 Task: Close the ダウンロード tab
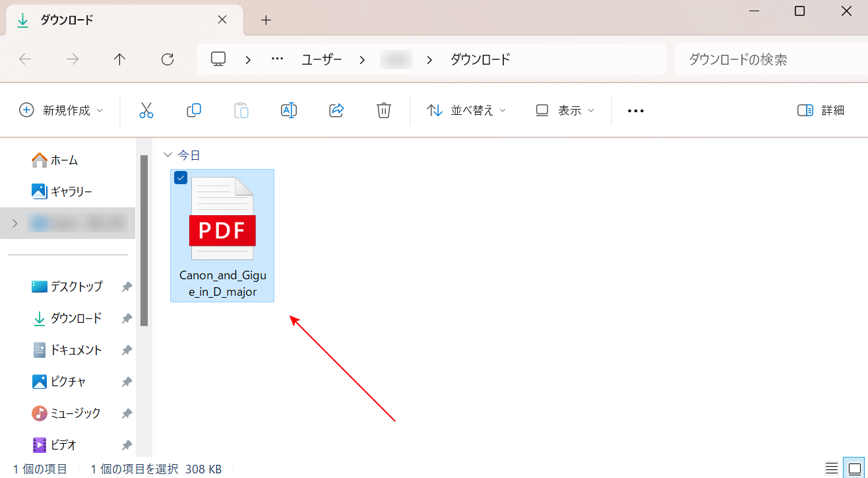coord(222,20)
